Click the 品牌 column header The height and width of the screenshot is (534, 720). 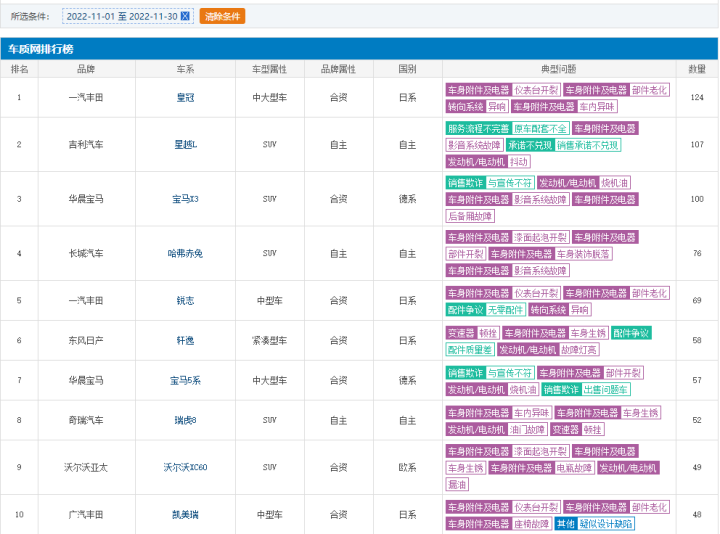point(86,69)
